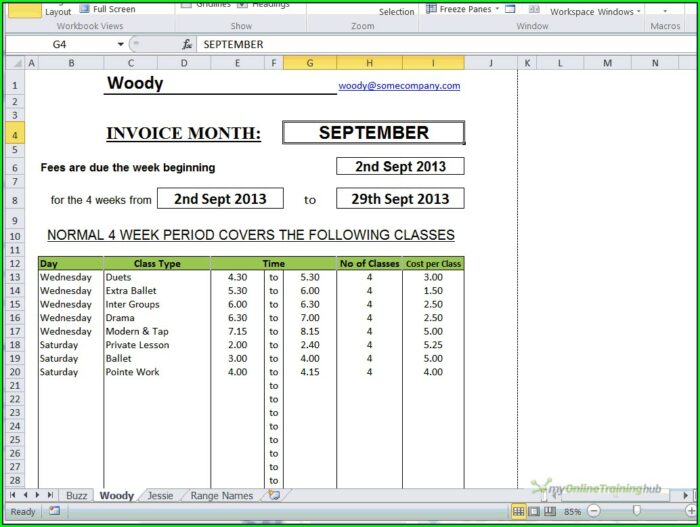This screenshot has height=527, width=700.
Task: Click the zoom slider handle
Action: [x=637, y=510]
